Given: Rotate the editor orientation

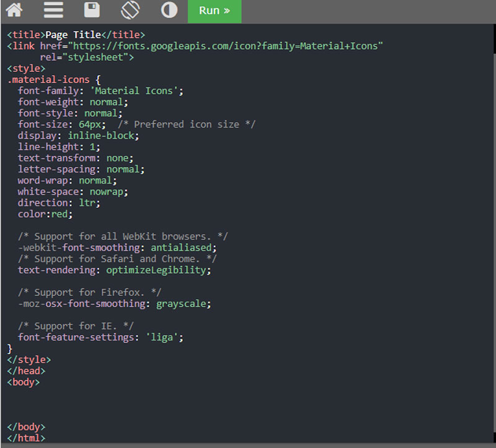Looking at the screenshot, I should pos(130,10).
